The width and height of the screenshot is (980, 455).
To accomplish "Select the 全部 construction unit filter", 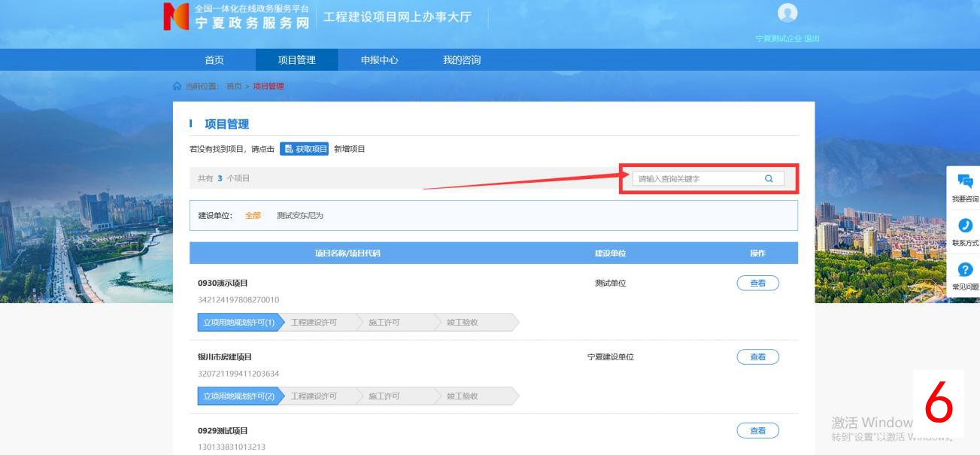I will point(253,216).
